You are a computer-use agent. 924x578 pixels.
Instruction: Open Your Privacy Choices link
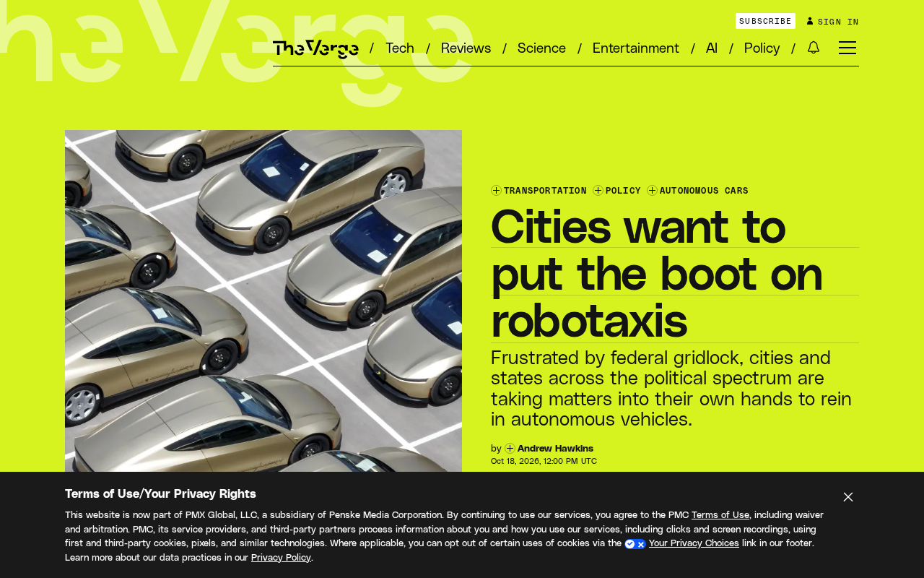[694, 543]
